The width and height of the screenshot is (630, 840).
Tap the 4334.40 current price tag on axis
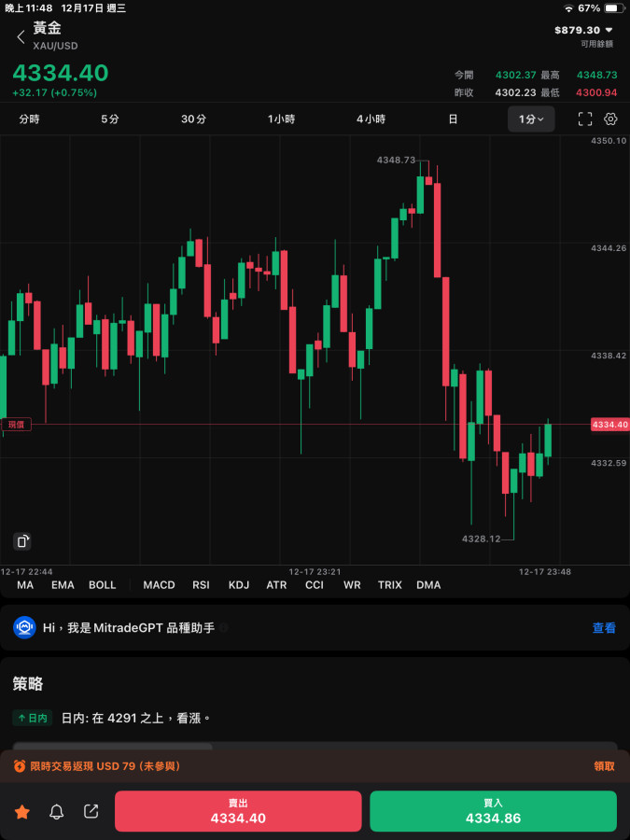click(x=609, y=425)
